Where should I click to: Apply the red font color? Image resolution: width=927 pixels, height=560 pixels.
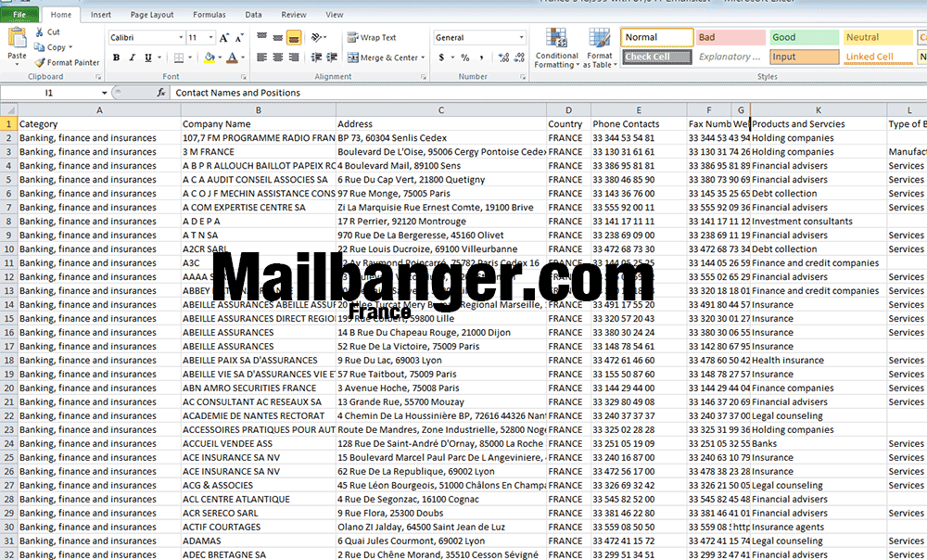click(x=233, y=57)
